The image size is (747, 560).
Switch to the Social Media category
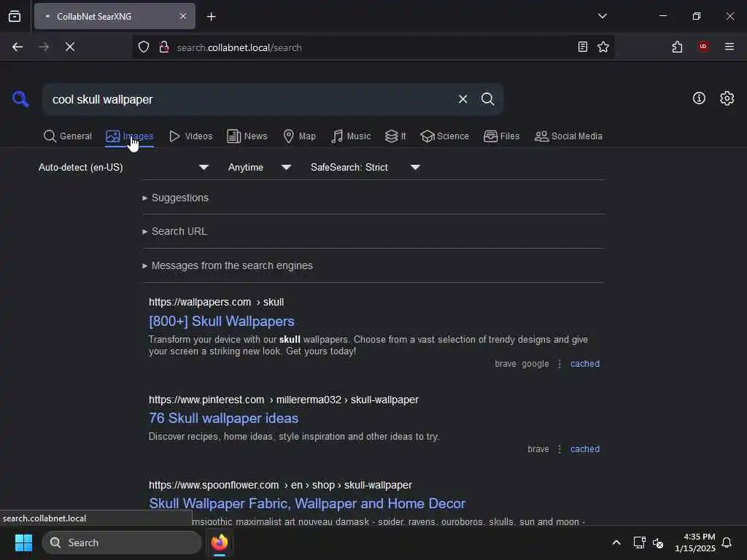568,136
